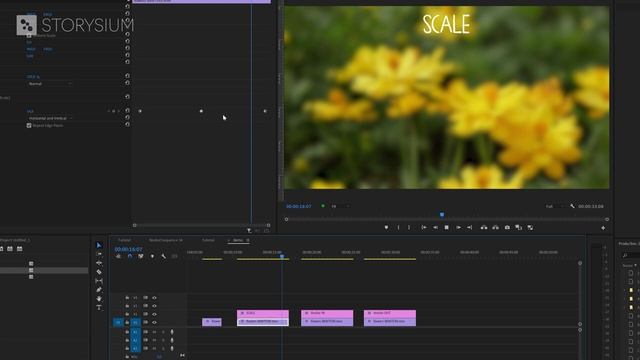Enable voice-over record on track A3
640x360 pixels.
[172, 348]
